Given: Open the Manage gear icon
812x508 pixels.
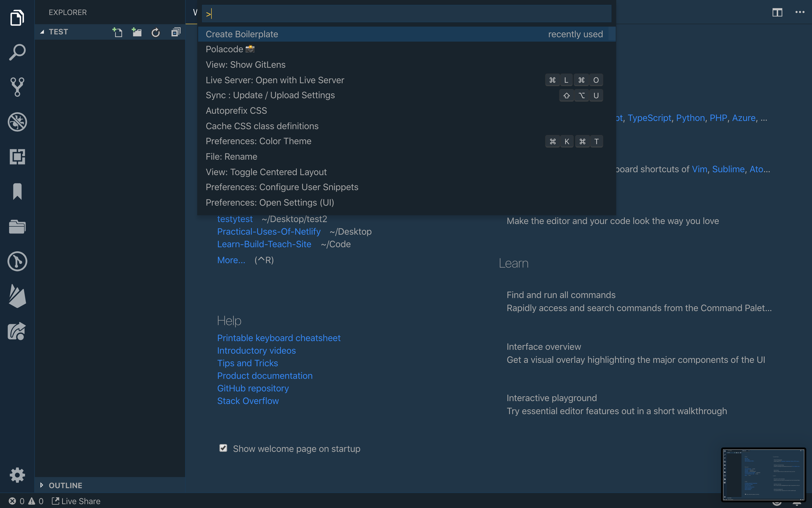Looking at the screenshot, I should pyautogui.click(x=17, y=475).
